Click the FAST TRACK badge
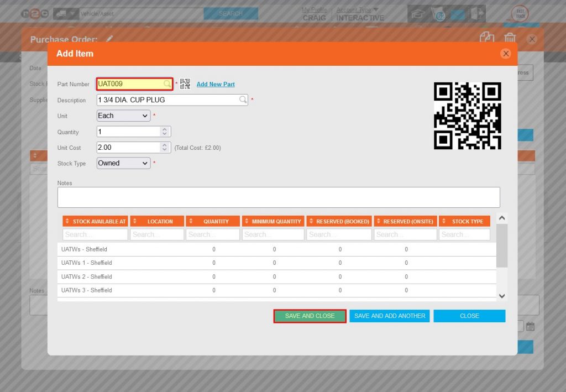 pos(520,13)
